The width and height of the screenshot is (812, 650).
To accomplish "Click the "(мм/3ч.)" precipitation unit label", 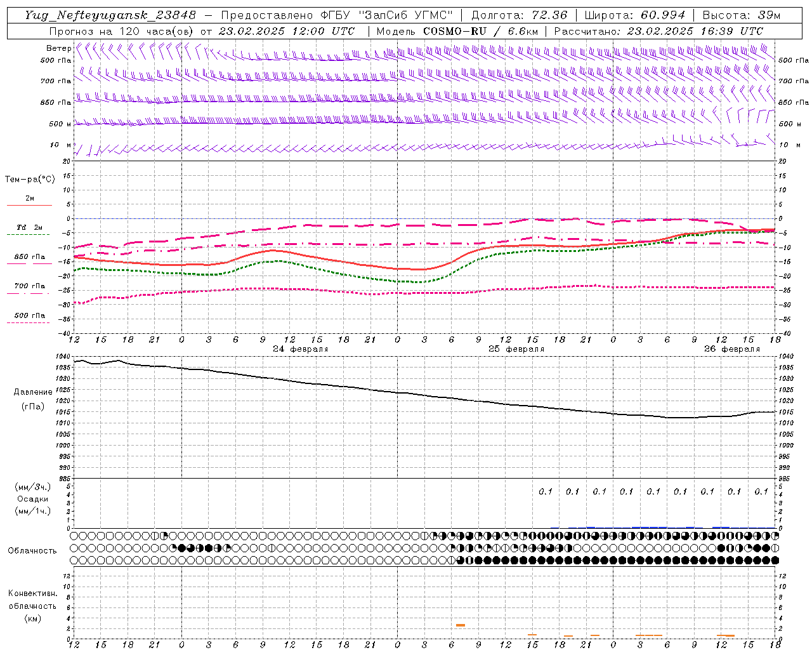I will click(x=33, y=487).
